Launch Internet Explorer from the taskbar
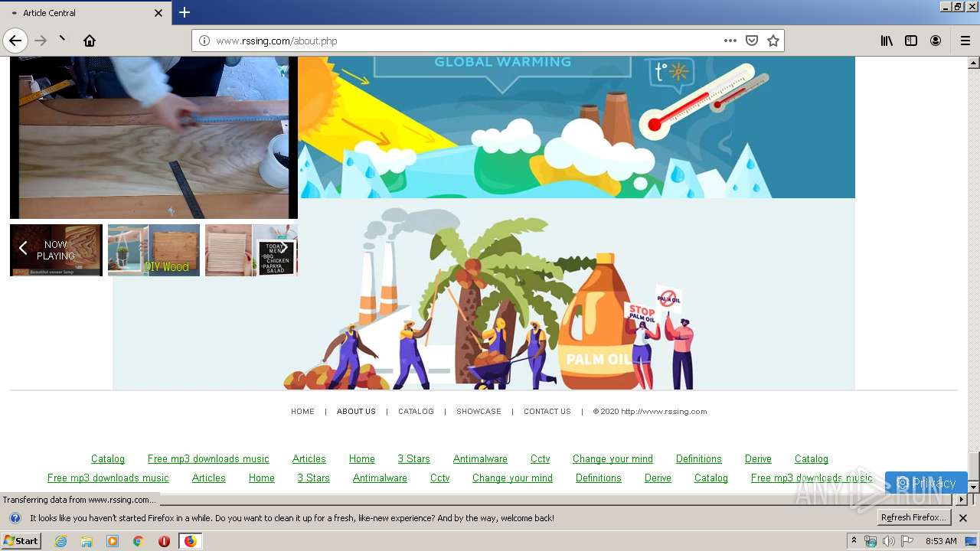Image resolution: width=980 pixels, height=551 pixels. point(61,541)
